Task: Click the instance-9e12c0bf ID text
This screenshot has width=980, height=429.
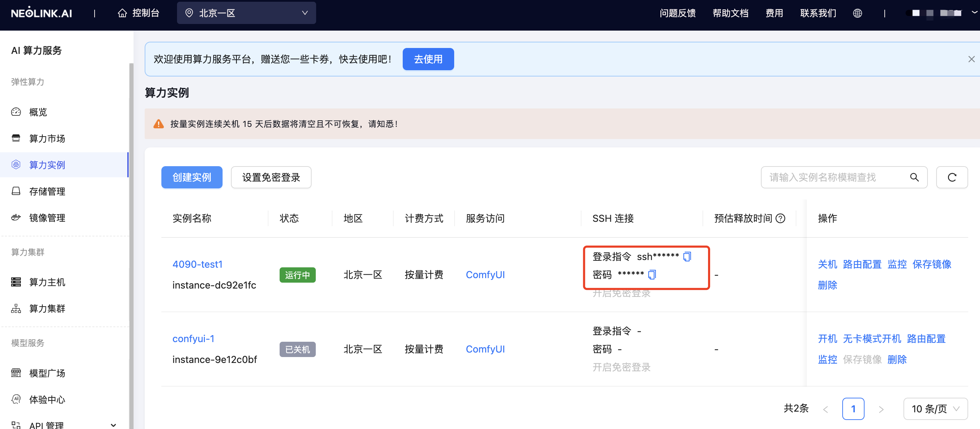Action: click(x=215, y=359)
